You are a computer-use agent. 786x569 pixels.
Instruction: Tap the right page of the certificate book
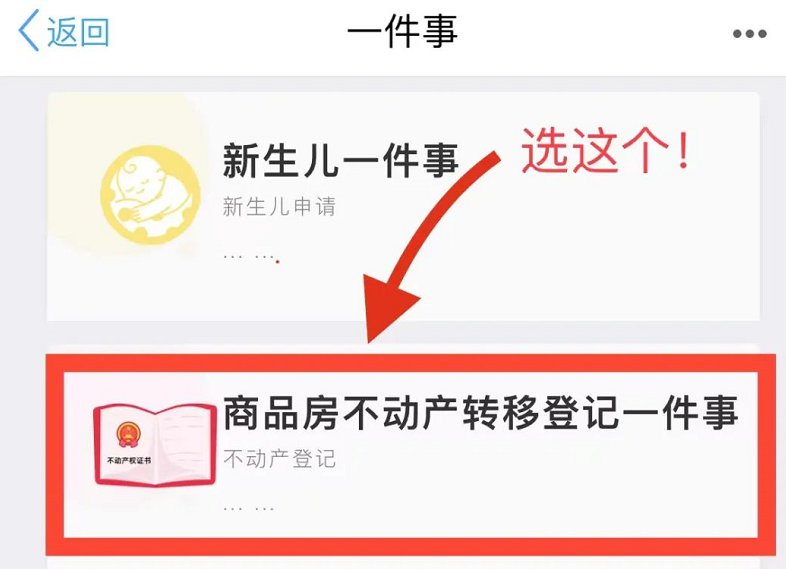coord(185,443)
